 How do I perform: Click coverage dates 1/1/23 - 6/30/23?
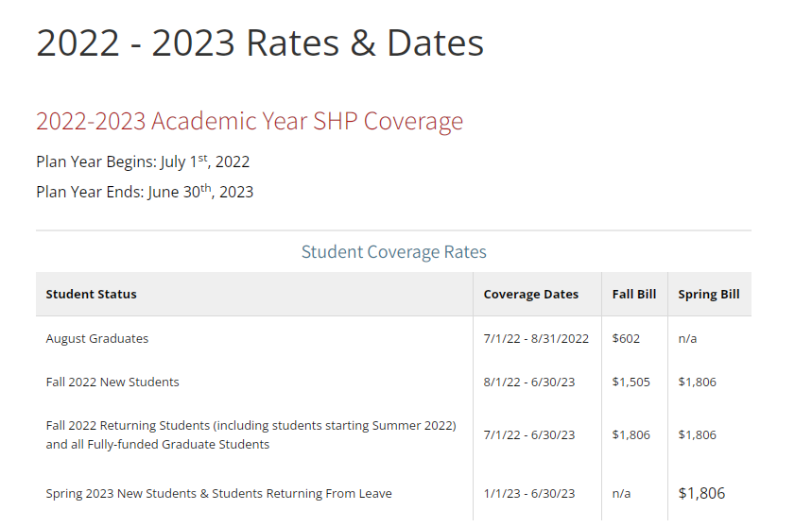tap(529, 494)
